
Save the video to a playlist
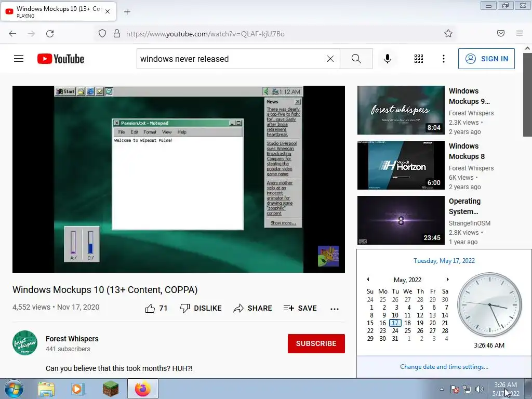pos(300,308)
